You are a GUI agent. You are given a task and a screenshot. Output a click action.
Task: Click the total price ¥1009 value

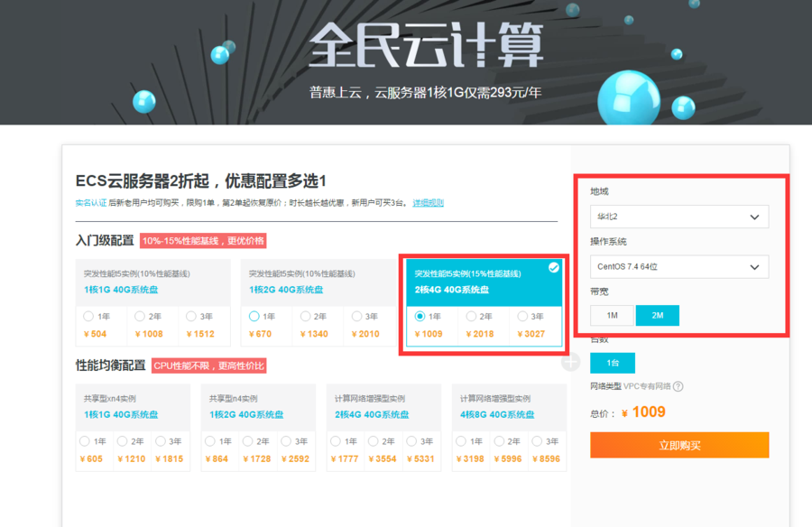coord(643,412)
